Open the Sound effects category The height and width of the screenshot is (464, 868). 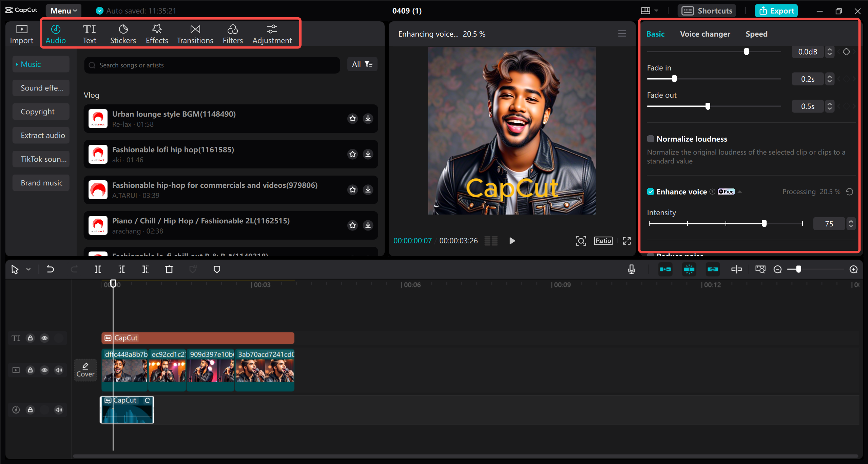tap(41, 88)
